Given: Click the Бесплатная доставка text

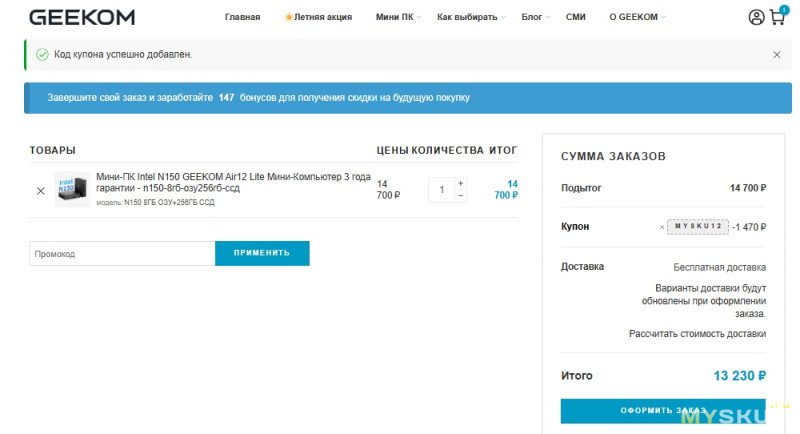Looking at the screenshot, I should pyautogui.click(x=719, y=267).
